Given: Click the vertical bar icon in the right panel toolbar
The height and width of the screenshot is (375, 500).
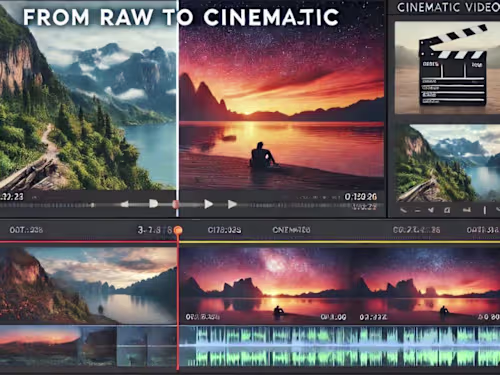Looking at the screenshot, I should (484, 210).
